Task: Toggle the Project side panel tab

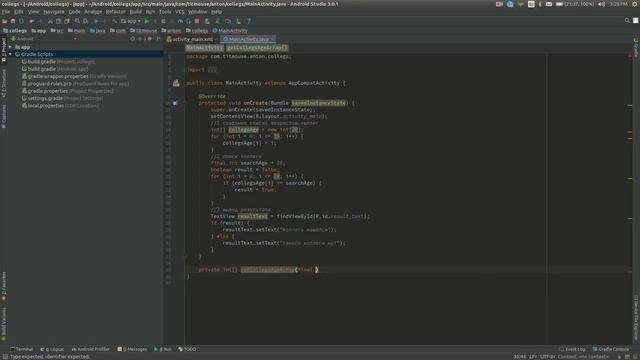Action: [4, 50]
